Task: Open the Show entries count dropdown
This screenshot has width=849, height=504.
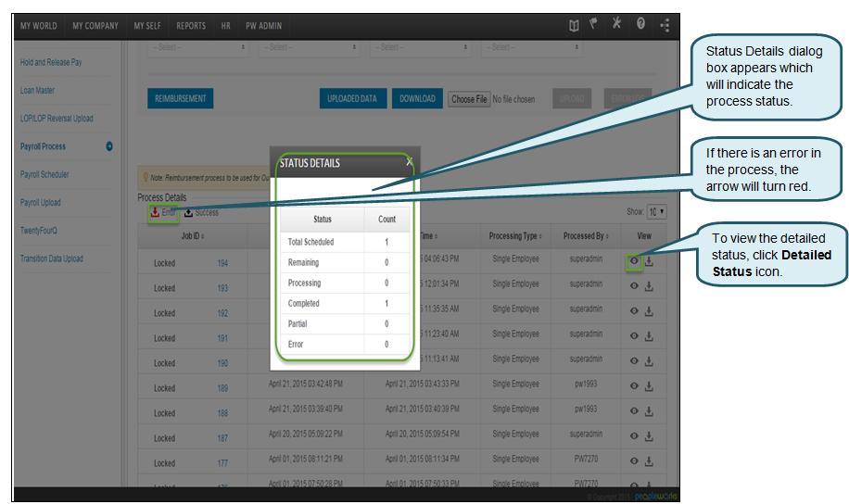Action: click(x=656, y=212)
